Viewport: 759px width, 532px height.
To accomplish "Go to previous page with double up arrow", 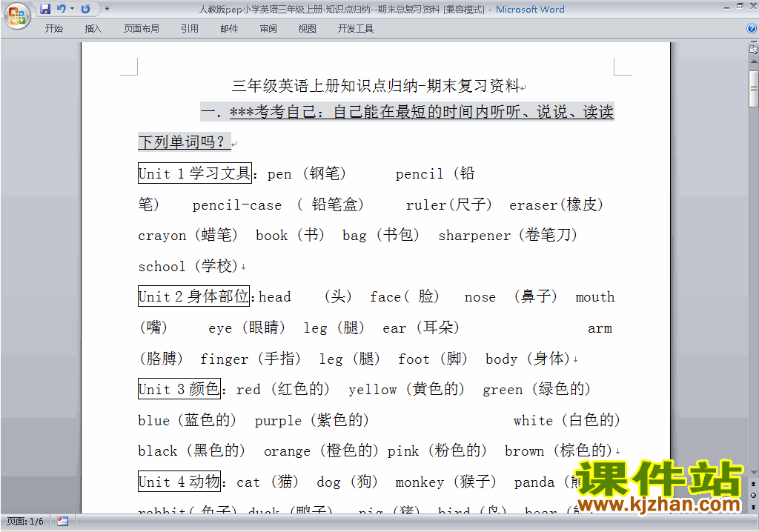I will click(754, 484).
